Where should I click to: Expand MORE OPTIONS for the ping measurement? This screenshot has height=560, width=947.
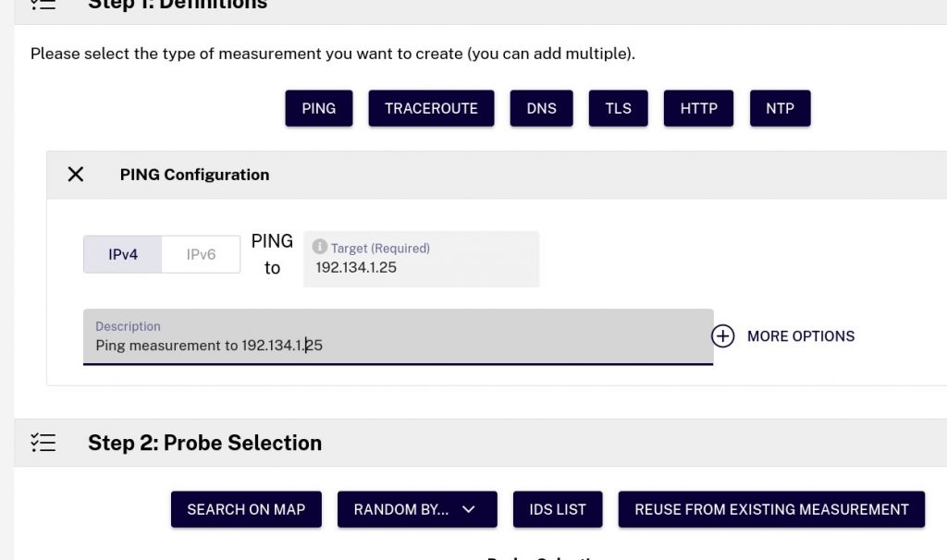(801, 336)
